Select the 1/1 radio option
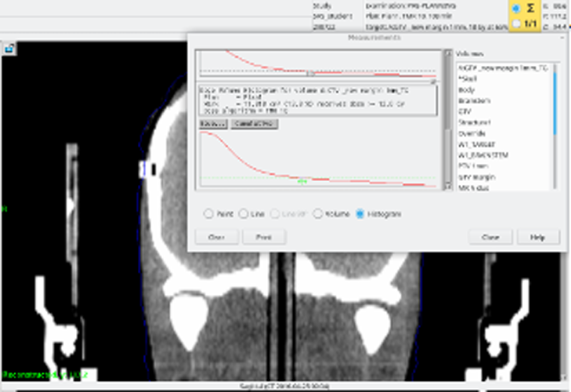 [x=516, y=24]
